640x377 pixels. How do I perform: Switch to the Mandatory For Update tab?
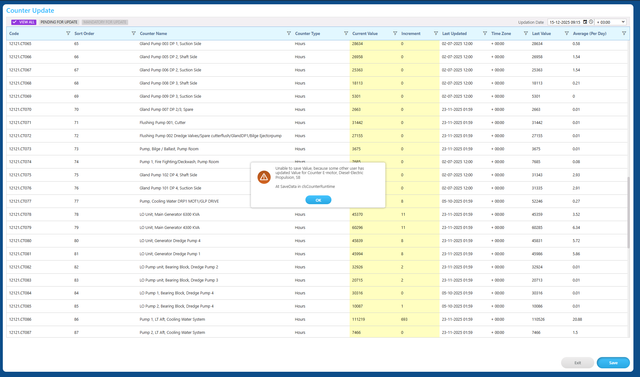coord(105,22)
